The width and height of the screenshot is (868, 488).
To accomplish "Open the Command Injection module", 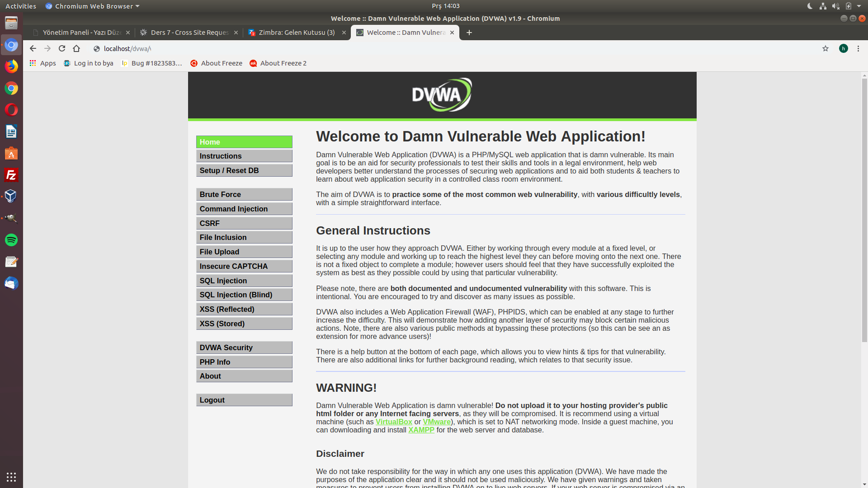I will (244, 209).
